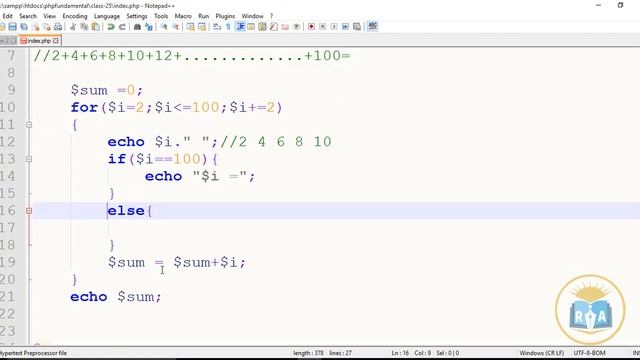Click Run Macro Multiple Times icon
The width and height of the screenshot is (640, 360).
(345, 27)
